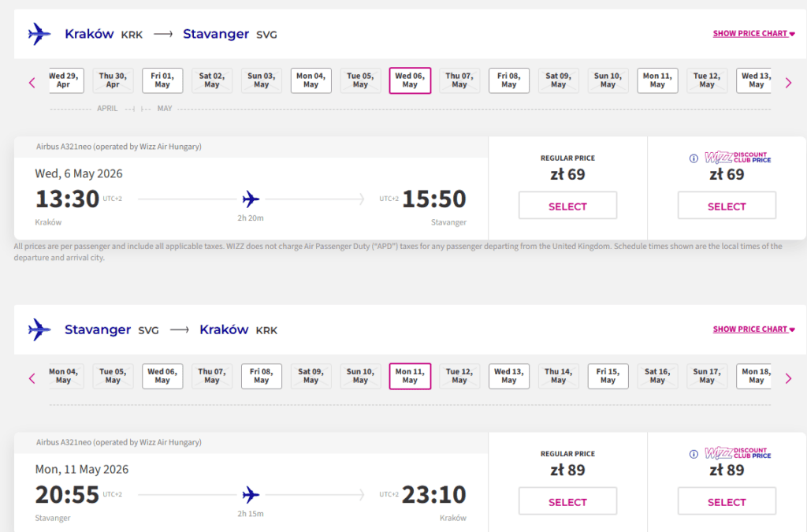This screenshot has height=532, width=807.
Task: Click the info icon beside return Discount Club price
Action: [x=694, y=454]
